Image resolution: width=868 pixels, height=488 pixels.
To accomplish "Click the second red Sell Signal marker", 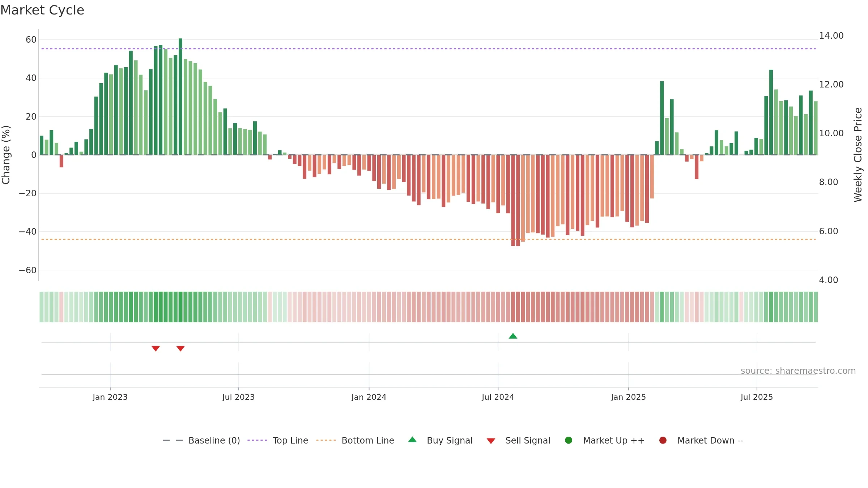I will (x=180, y=348).
